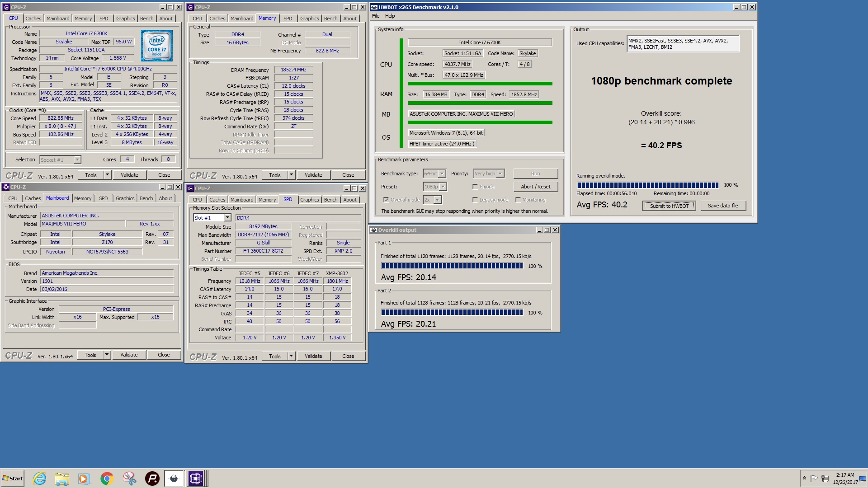Enable the Pmode checkbox
The width and height of the screenshot is (868, 488).
(475, 187)
